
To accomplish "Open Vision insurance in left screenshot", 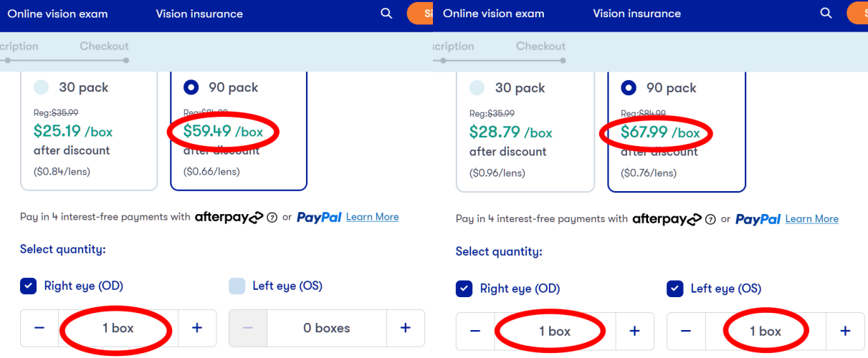I will point(199,14).
